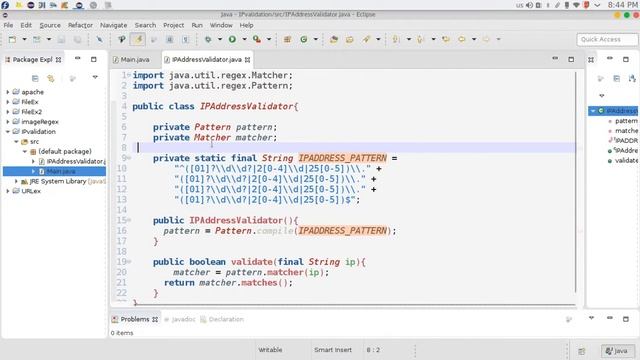Open Package Explorer view menu triangle
The image size is (640, 360).
click(95, 77)
